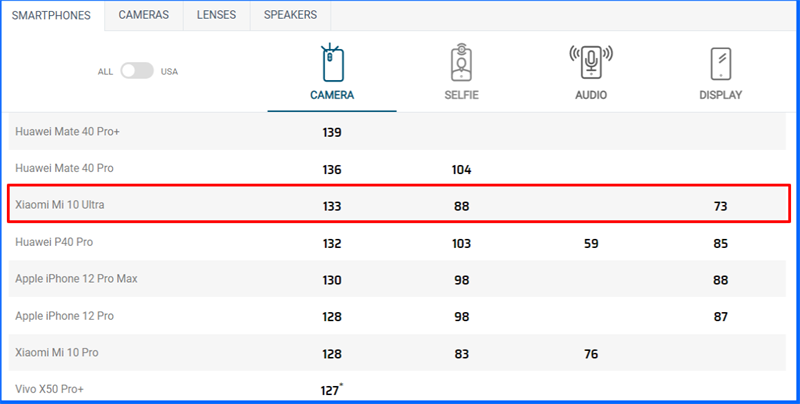The image size is (800, 404).
Task: Click iPhone 12 Pro Max display score 88
Action: [x=720, y=280]
